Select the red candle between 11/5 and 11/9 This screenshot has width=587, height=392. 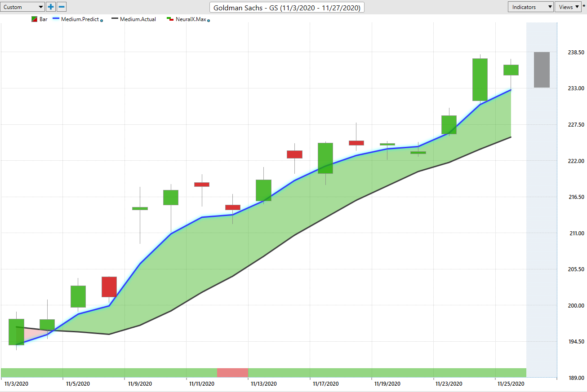(109, 287)
